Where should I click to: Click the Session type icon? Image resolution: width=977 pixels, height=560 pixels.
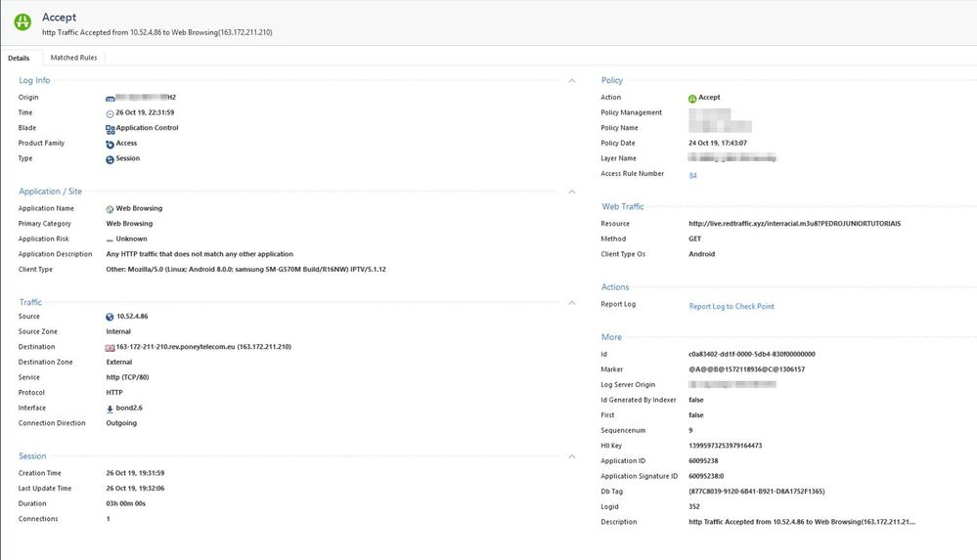[111, 159]
